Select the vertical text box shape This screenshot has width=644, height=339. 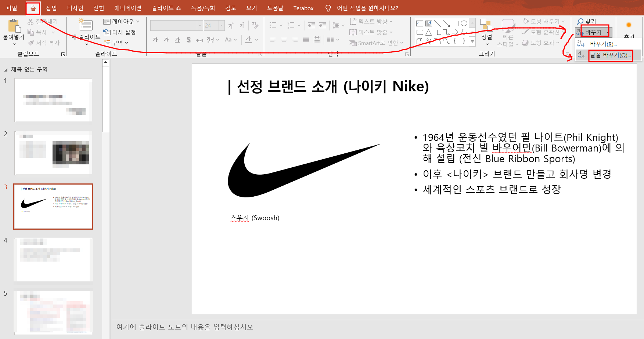click(x=429, y=23)
